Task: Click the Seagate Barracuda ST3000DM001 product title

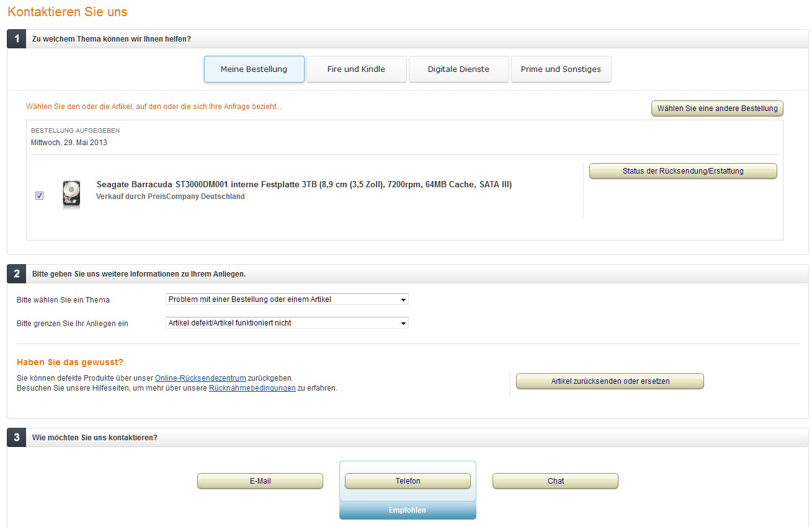Action: [304, 185]
